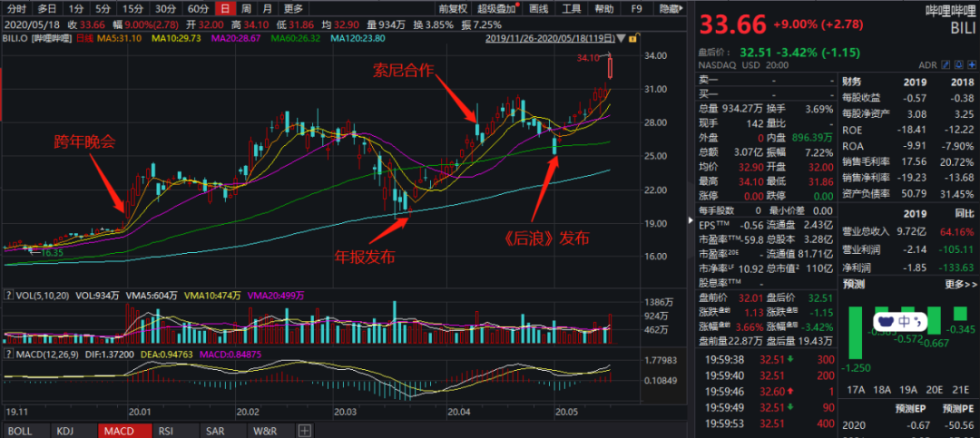980x438 pixels.
Task: Select the 月 monthly period tab
Action: [268, 9]
